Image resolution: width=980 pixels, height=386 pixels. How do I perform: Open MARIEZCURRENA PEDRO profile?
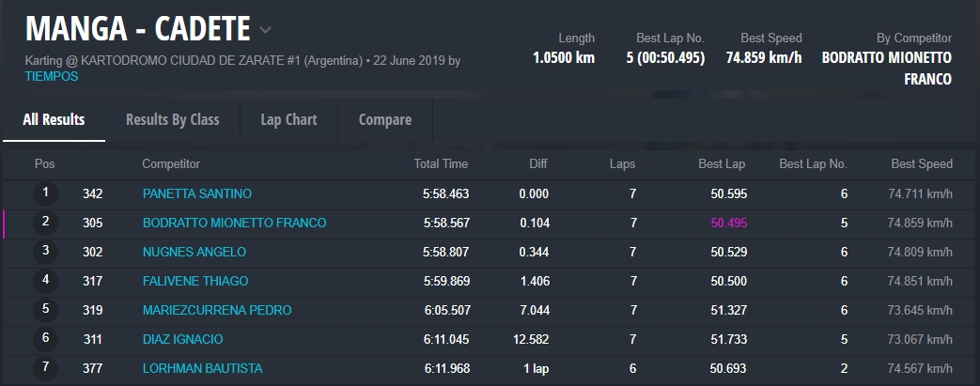[x=216, y=310]
